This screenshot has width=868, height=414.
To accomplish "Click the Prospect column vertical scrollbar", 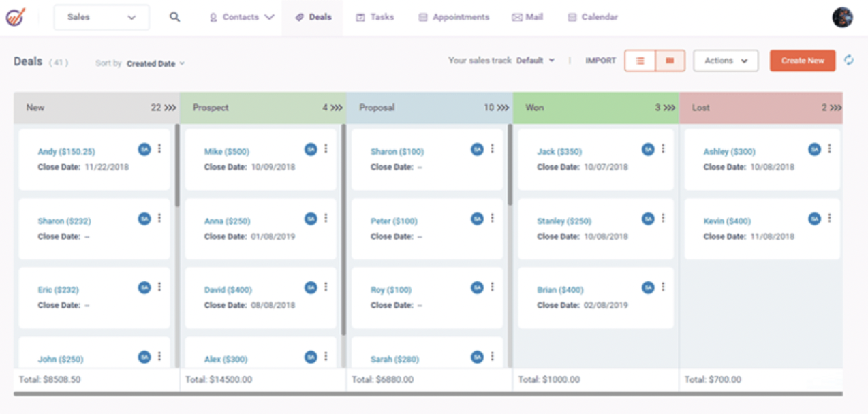I will click(x=343, y=229).
